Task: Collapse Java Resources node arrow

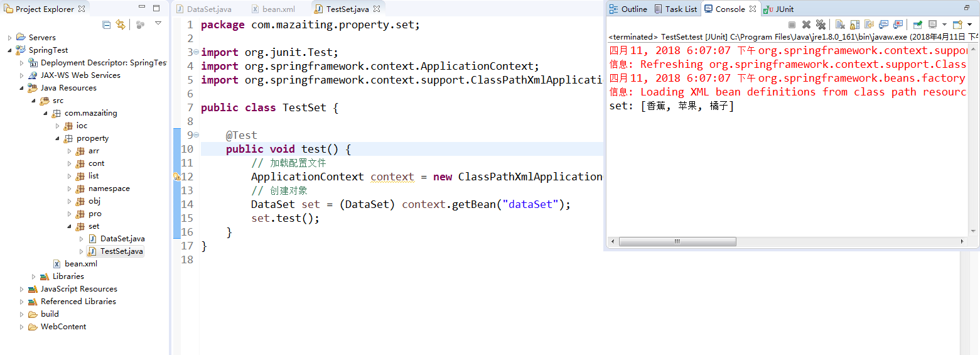Action: 22,88
